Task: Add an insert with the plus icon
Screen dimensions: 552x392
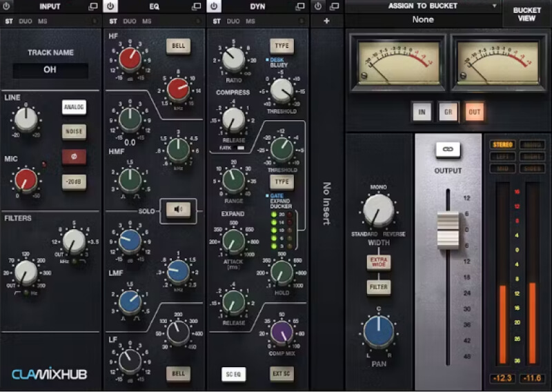Action: click(x=326, y=21)
